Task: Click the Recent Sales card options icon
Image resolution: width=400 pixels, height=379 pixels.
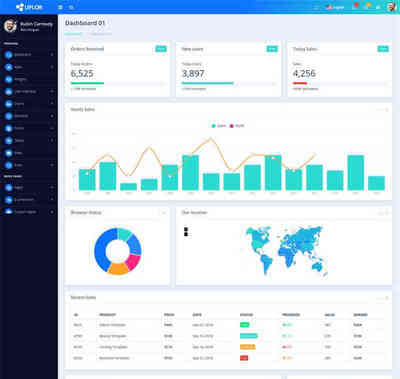Action: (x=387, y=298)
